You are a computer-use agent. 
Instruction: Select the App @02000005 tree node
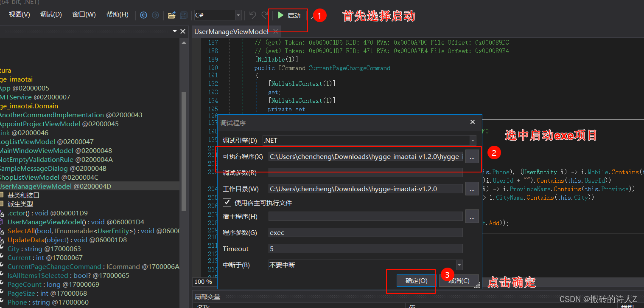(24, 88)
